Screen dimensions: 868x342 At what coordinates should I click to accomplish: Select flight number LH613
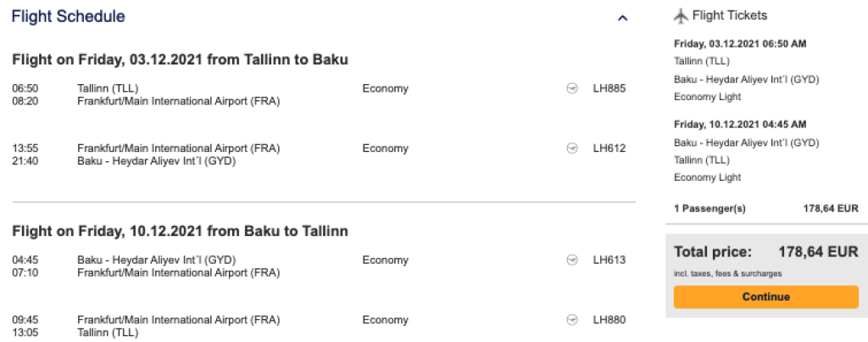(x=609, y=260)
